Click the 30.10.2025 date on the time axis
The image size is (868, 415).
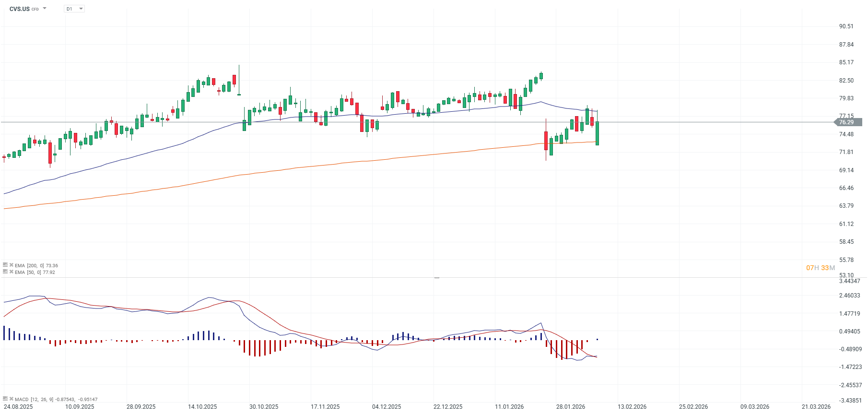coord(264,407)
